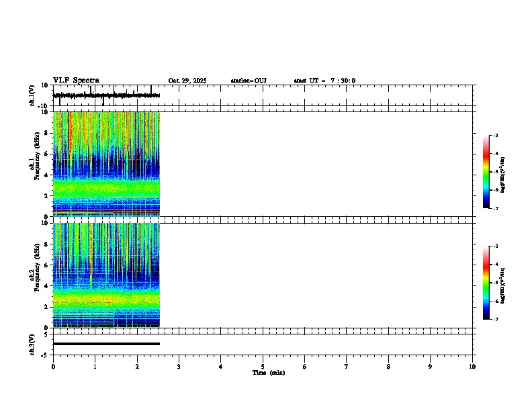This screenshot has height=411, width=532.
Task: Click the time-axis tick label "7"
Action: pyautogui.click(x=347, y=367)
